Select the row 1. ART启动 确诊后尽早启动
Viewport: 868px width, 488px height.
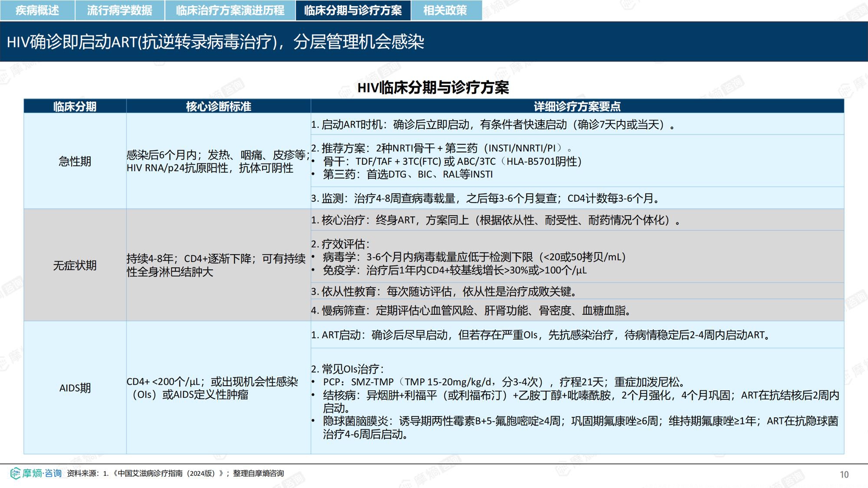tap(577, 334)
